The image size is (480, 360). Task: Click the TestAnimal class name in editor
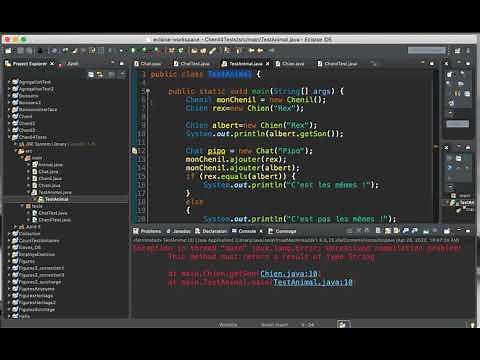coord(229,74)
